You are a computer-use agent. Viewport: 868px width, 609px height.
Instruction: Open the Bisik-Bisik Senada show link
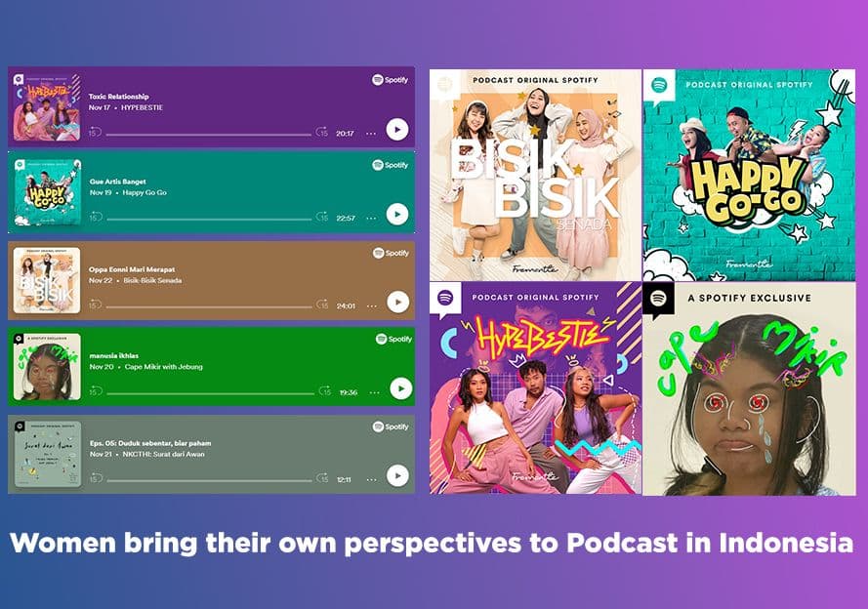(152, 280)
